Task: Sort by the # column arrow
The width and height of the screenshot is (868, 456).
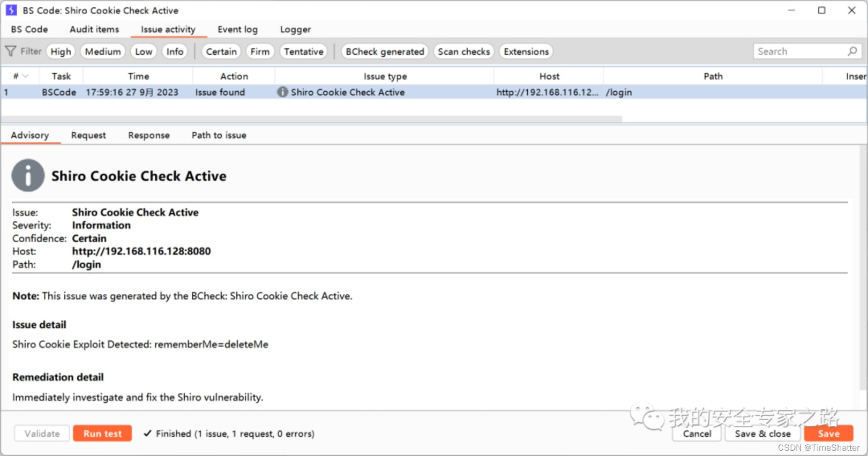Action: 25,76
